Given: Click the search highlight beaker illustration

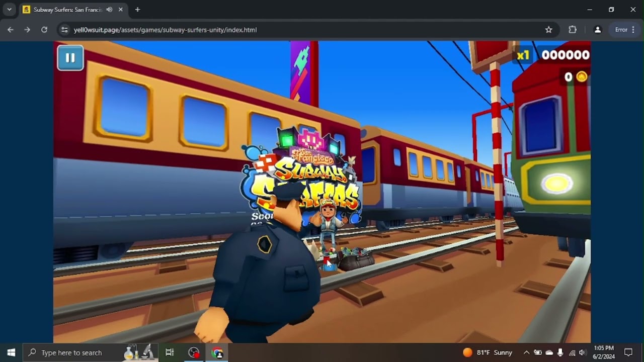Looking at the screenshot, I should coord(139,352).
